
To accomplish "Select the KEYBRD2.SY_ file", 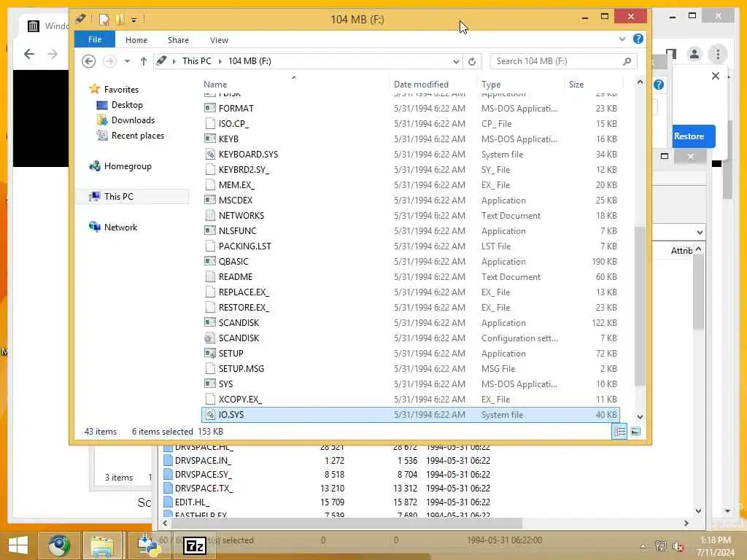I will 244,169.
